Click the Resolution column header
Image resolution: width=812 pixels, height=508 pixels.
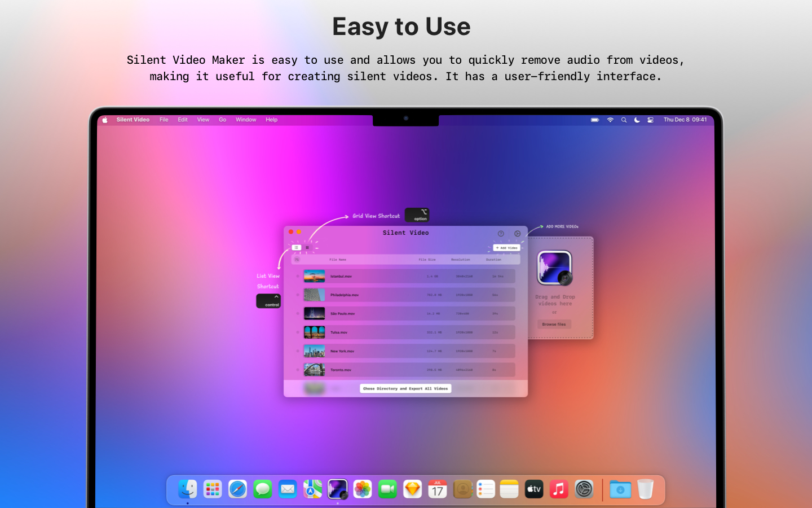(x=461, y=260)
